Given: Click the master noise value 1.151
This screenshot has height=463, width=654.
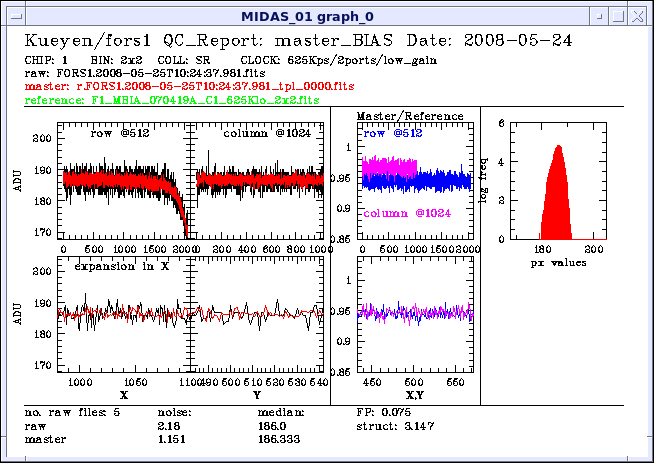Looking at the screenshot, I should coord(172,438).
